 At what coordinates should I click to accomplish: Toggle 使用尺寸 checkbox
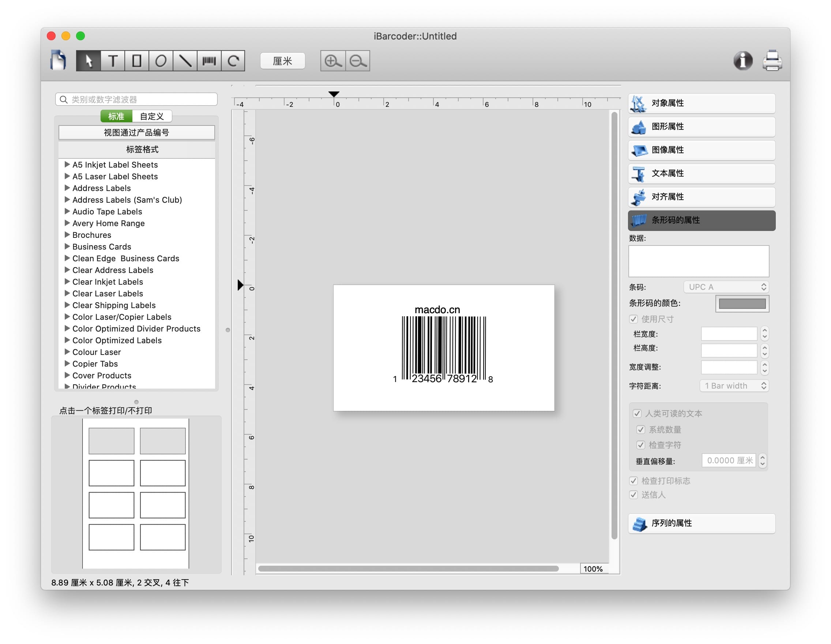click(633, 319)
